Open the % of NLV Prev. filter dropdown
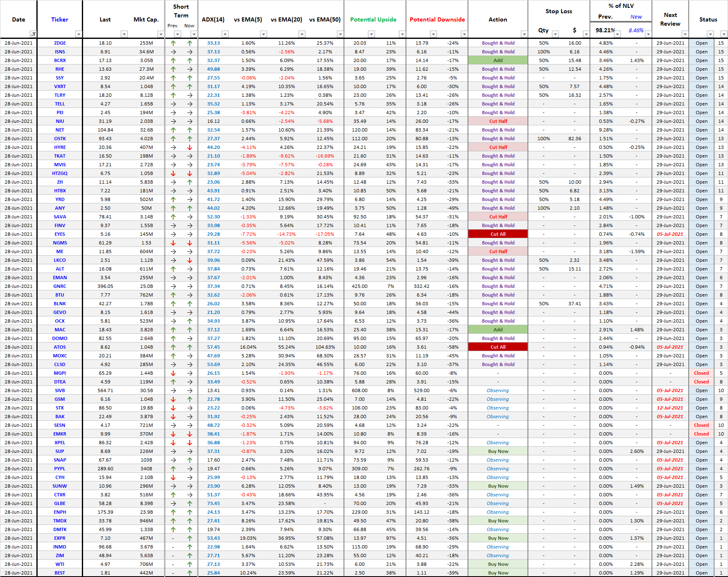This screenshot has height=577, width=728. pos(617,34)
